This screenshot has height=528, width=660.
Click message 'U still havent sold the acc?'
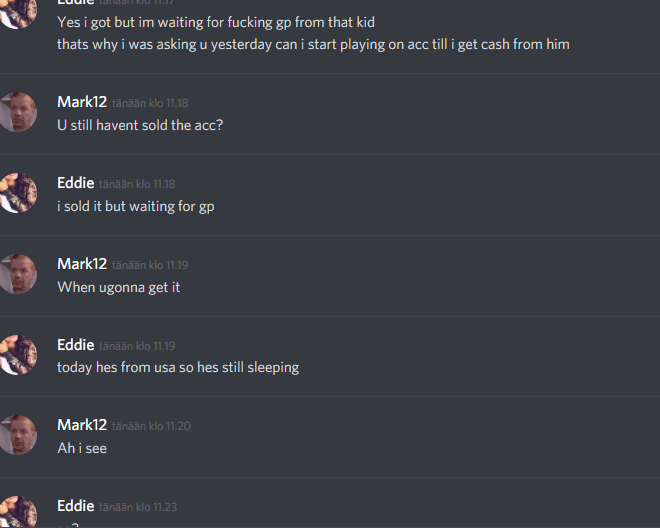point(140,125)
